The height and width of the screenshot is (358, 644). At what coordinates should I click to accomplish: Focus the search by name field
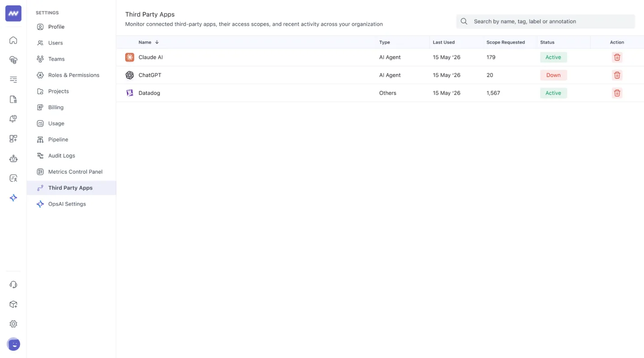(545, 21)
